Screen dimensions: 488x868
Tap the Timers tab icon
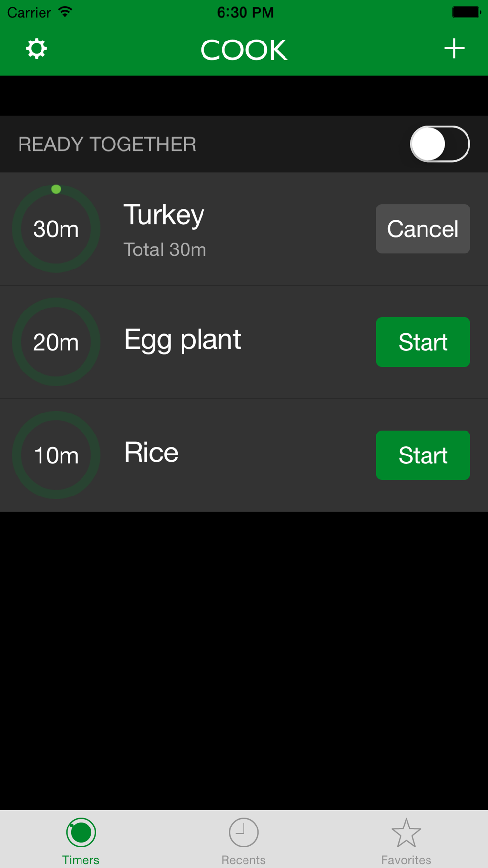click(x=81, y=832)
